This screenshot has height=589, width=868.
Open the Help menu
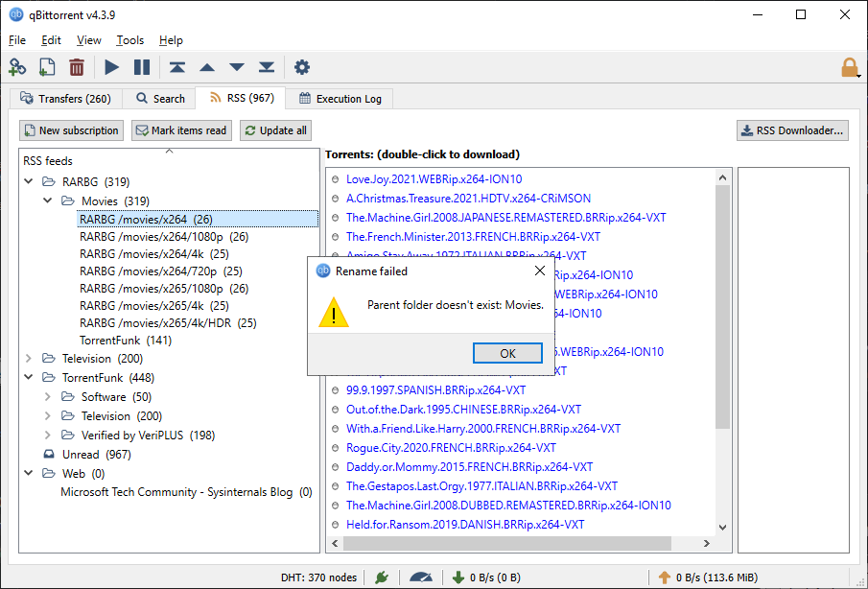[x=171, y=40]
